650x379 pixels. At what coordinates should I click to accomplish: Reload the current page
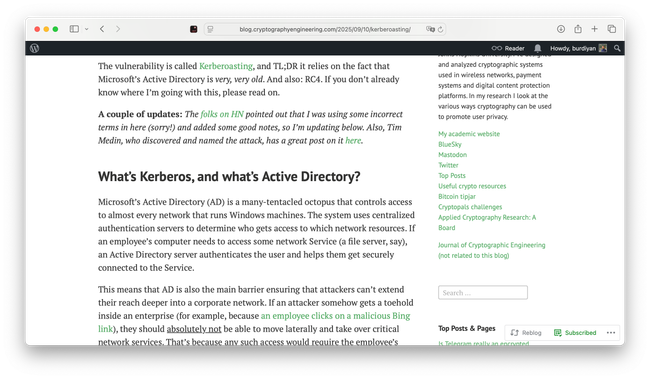[440, 29]
